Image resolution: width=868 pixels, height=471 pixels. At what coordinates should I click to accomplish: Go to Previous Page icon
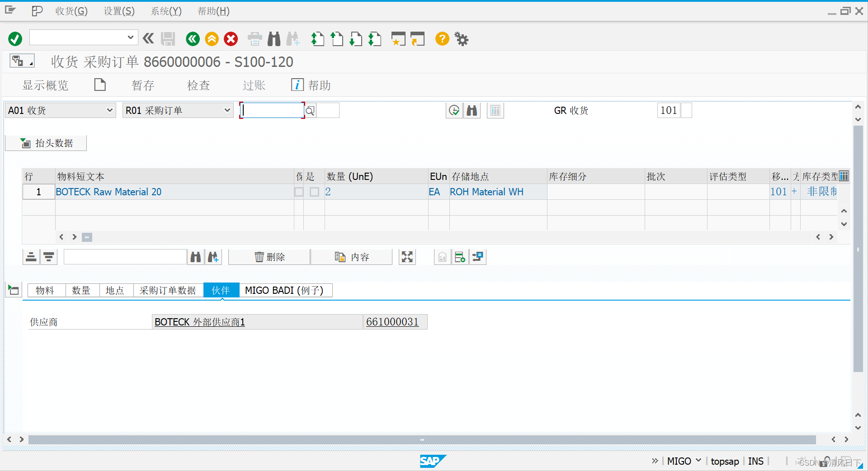click(x=337, y=39)
